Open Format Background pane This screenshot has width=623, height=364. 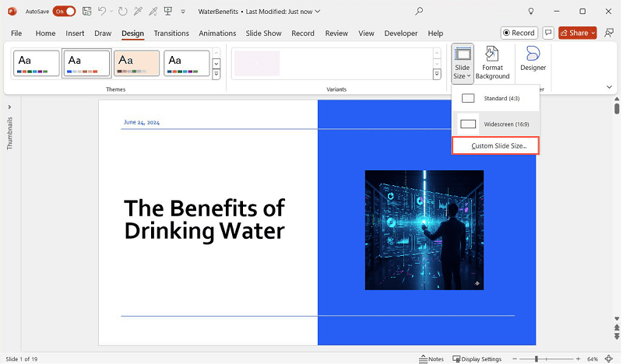pos(492,64)
